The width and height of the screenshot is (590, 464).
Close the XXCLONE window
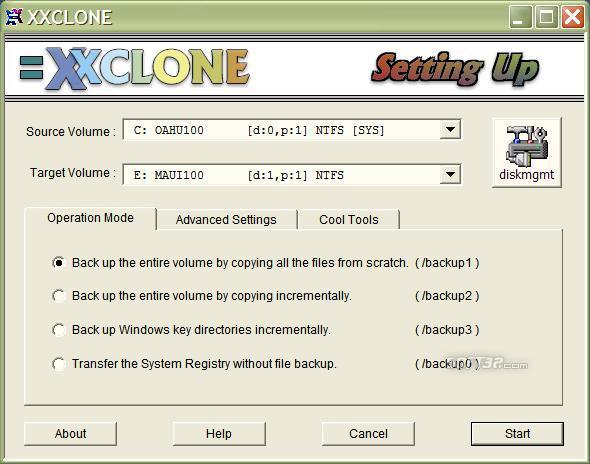[x=573, y=17]
